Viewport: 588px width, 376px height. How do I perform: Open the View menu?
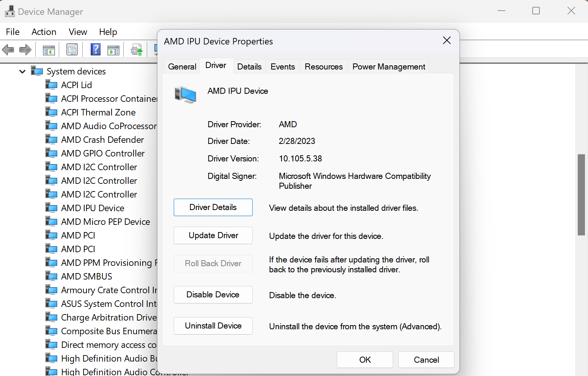tap(78, 32)
